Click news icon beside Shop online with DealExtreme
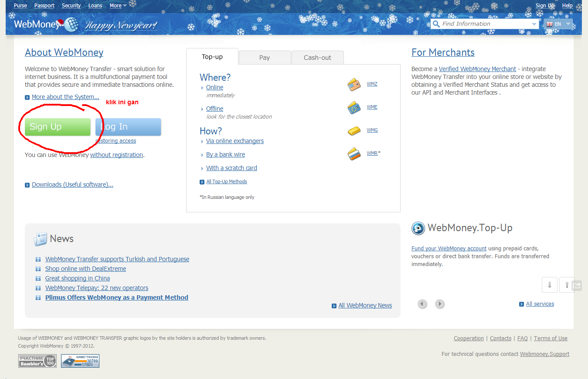This screenshot has height=379, width=588. click(x=38, y=269)
